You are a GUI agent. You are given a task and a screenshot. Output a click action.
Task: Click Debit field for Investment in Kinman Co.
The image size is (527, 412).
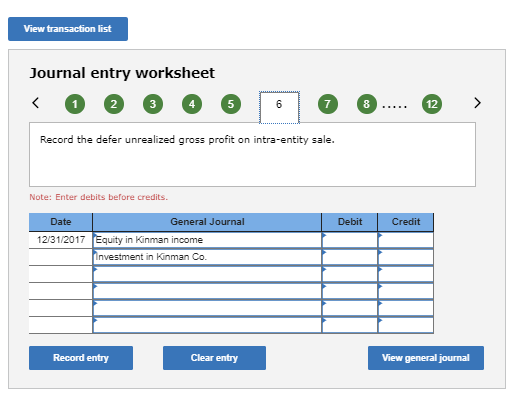(350, 257)
